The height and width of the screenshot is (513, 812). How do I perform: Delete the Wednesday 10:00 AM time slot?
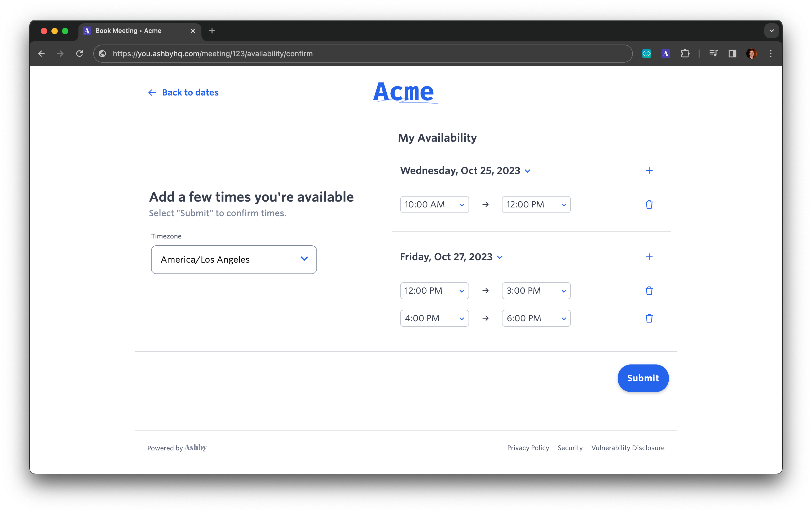click(x=649, y=205)
